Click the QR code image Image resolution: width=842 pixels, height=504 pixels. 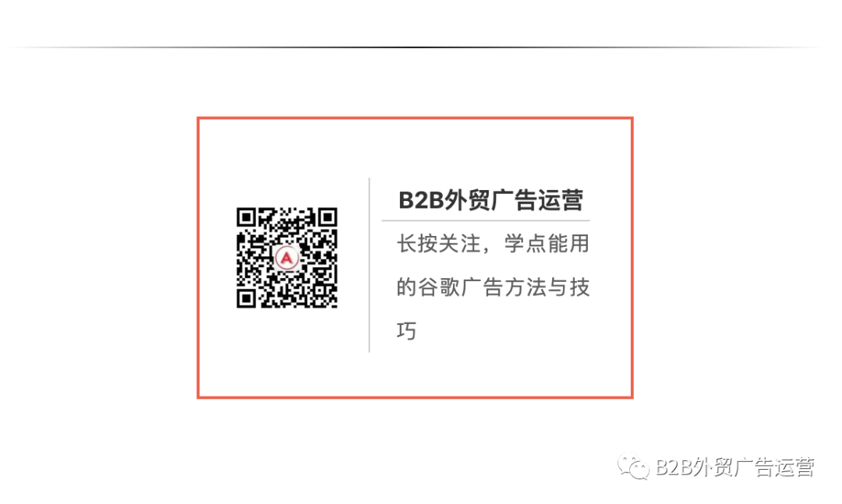(287, 258)
